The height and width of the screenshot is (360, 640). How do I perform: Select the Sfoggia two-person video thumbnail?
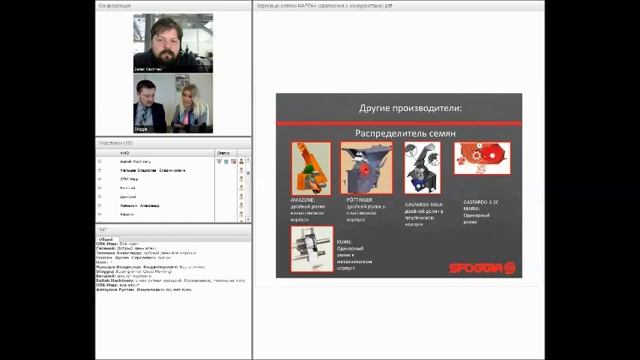pos(173,103)
